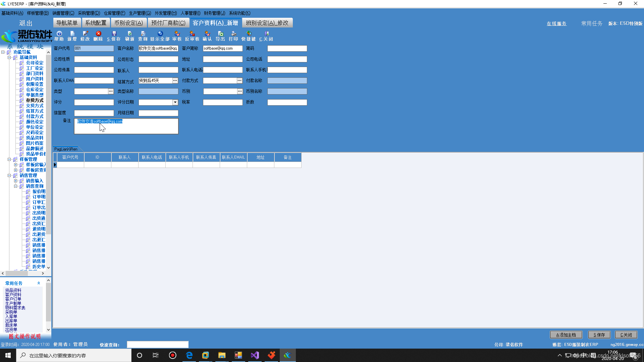
Task: Click the 快速查询 input field
Action: pos(158,345)
